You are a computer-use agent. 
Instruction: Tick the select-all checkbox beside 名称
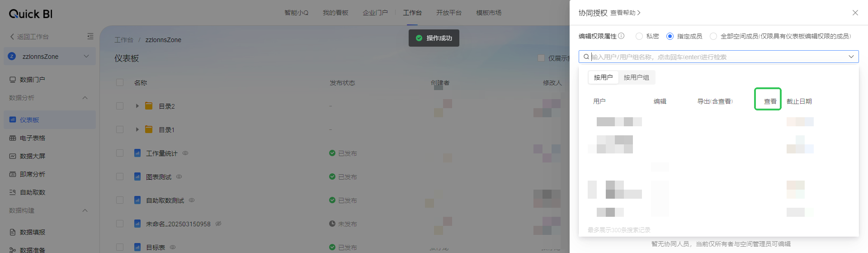pos(120,82)
